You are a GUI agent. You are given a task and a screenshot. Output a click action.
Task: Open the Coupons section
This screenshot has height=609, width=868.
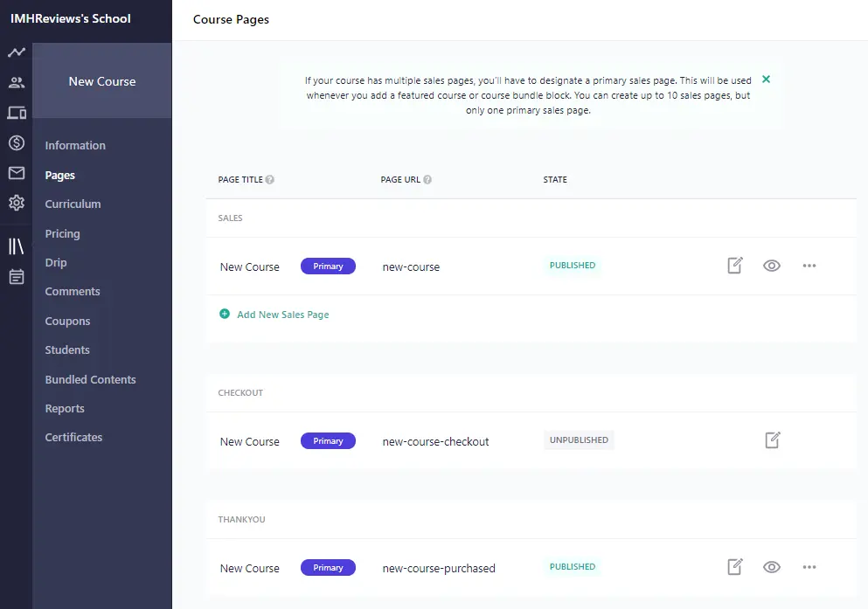coord(68,321)
